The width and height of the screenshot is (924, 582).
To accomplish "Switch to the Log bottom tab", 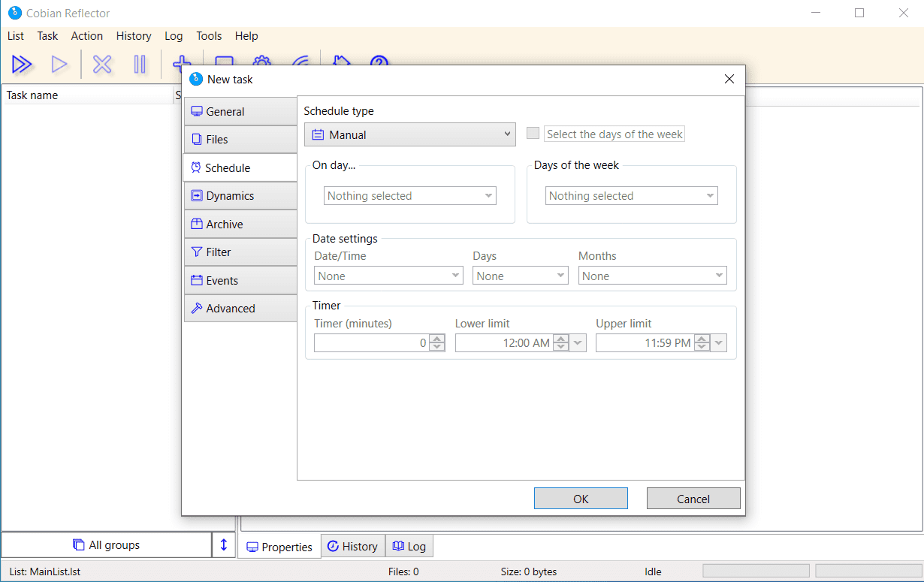I will (409, 546).
